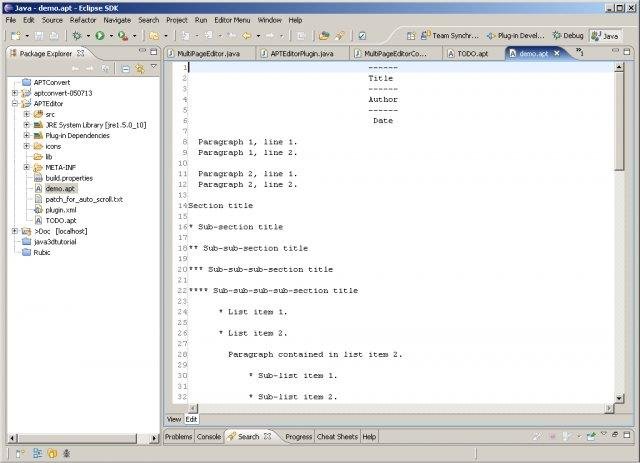
Task: Open the Editor Menu in menu bar
Action: pyautogui.click(x=232, y=19)
